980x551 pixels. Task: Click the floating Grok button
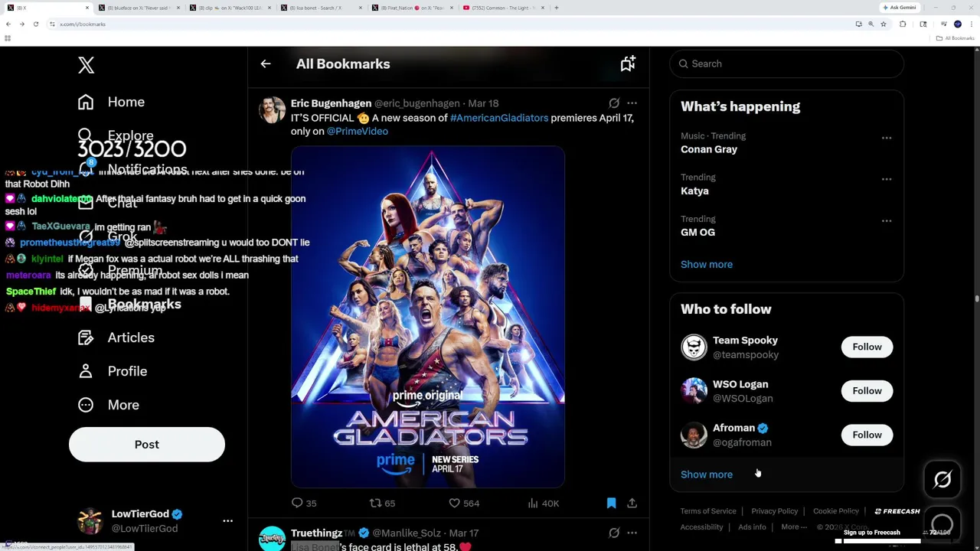pyautogui.click(x=942, y=479)
